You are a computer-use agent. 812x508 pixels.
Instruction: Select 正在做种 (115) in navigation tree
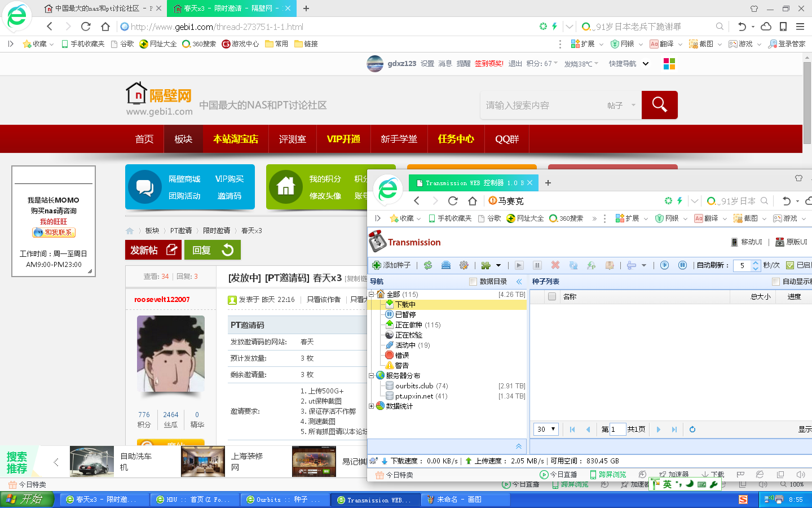418,325
